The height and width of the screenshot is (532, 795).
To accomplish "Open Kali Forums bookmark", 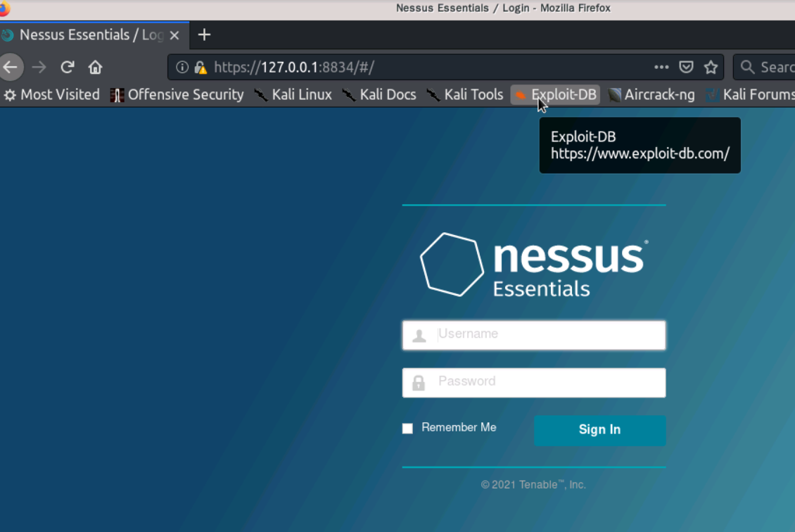I will click(x=751, y=95).
